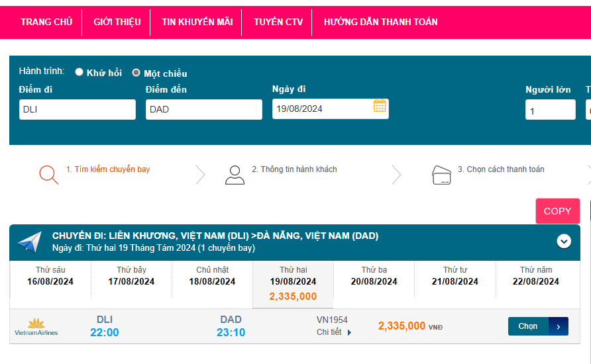Go to Hướng Dẫn Thanh Toán page
Screen dimensions: 591x364
[x=380, y=22]
